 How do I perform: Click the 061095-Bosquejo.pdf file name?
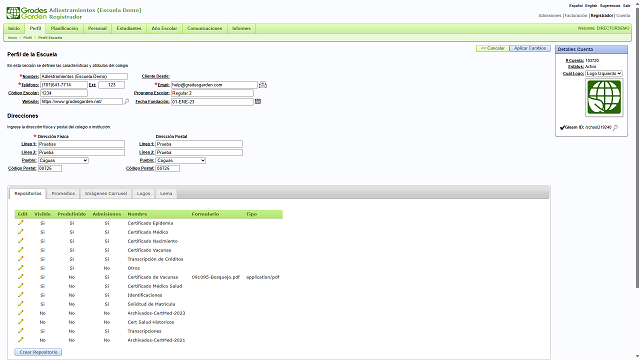point(216,277)
